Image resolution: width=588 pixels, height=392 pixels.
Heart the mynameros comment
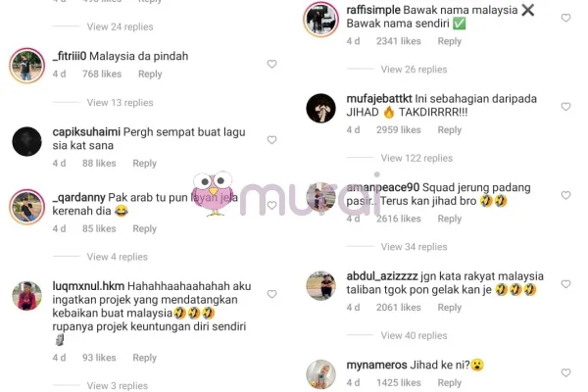click(565, 372)
